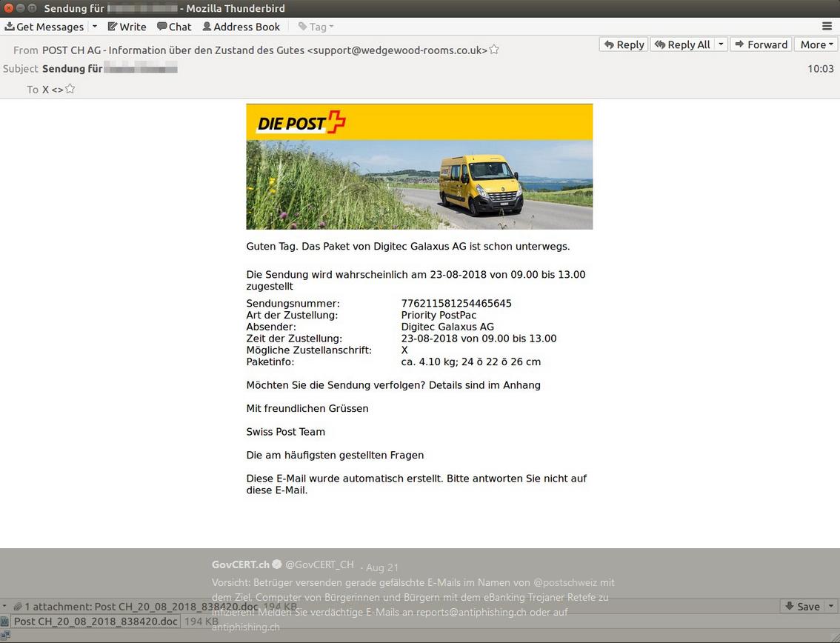Open the Address Book

[241, 27]
